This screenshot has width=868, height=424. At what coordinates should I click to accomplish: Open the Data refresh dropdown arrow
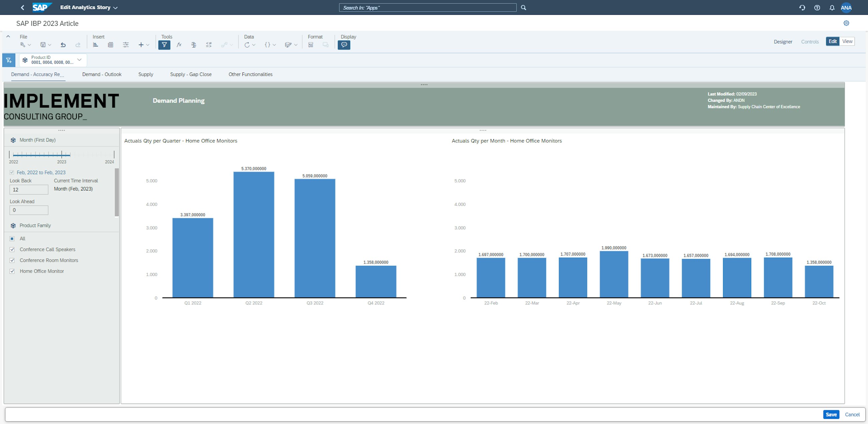[x=254, y=45]
